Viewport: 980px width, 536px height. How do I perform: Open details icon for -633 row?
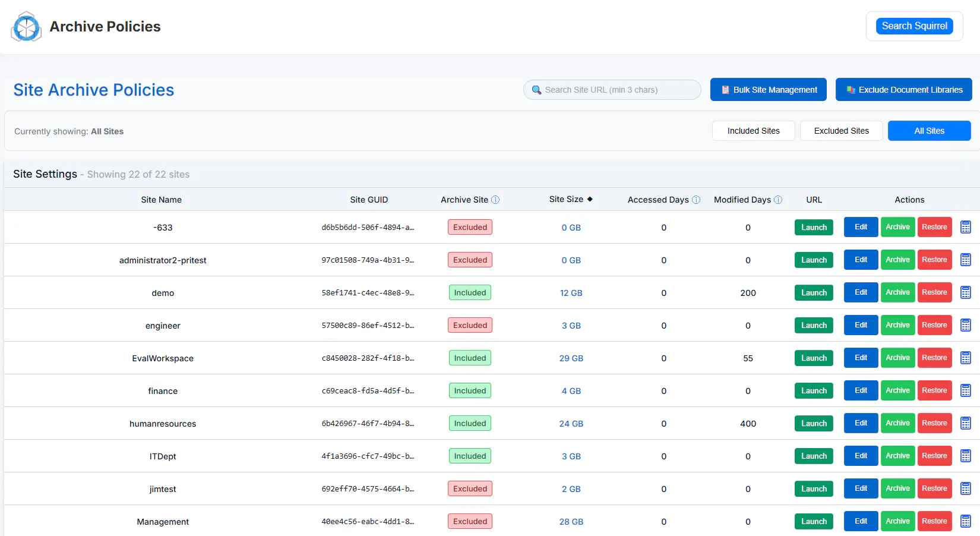click(x=966, y=227)
